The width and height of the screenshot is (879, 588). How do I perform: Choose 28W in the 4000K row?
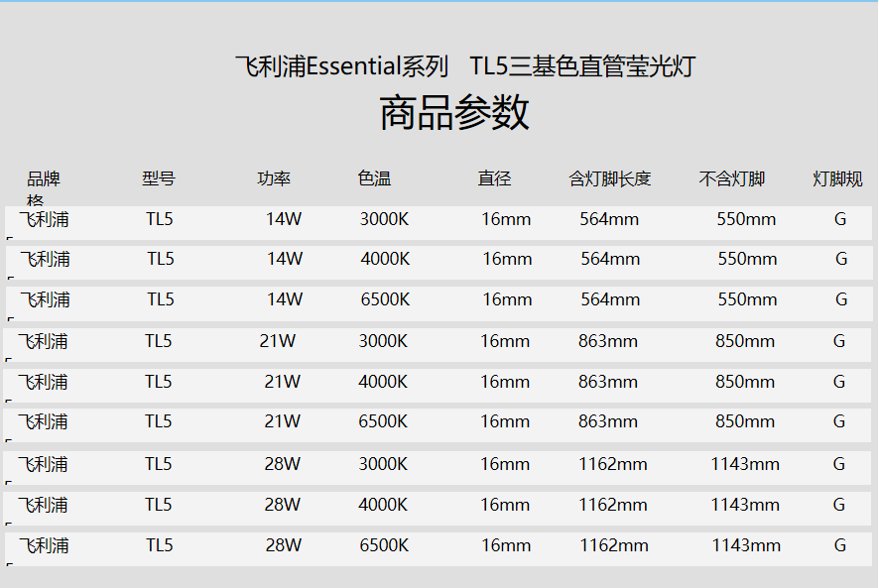[283, 505]
